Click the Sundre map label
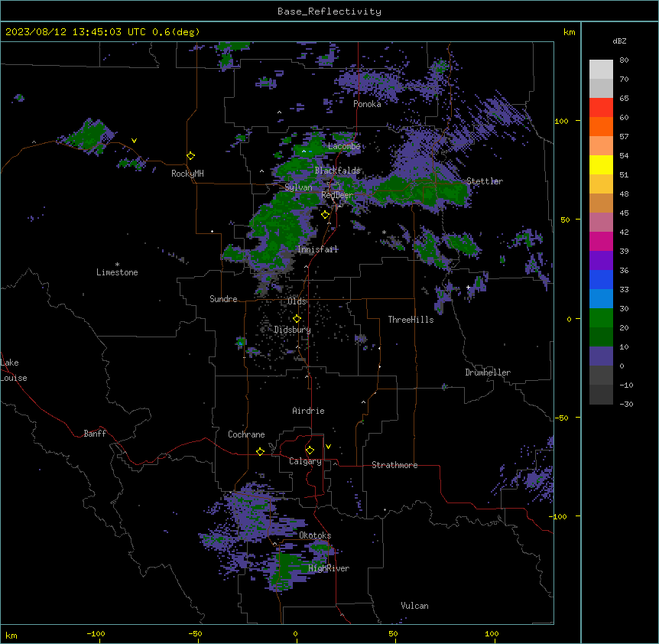This screenshot has height=644, width=659. (223, 299)
